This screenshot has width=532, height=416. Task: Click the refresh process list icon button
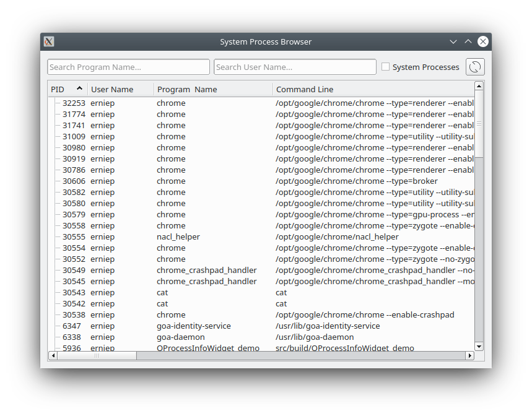tap(475, 67)
